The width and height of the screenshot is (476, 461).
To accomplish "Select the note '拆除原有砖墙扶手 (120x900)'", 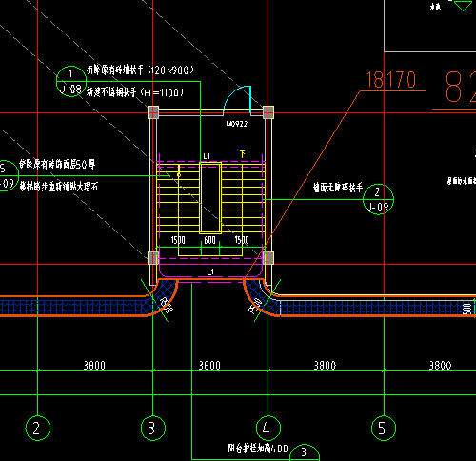I will (140, 70).
